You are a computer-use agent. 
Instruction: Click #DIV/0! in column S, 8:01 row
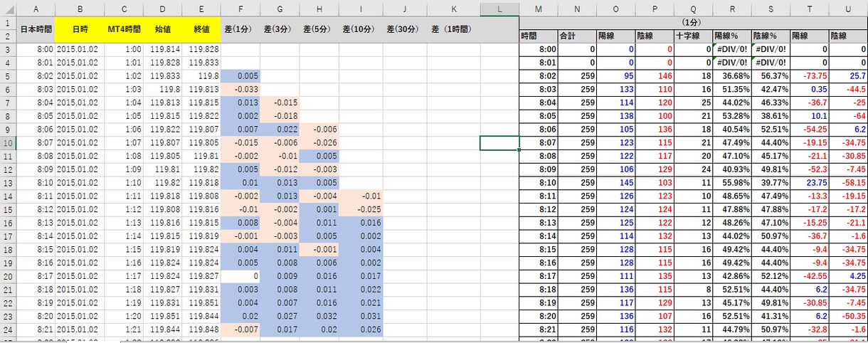tap(771, 62)
